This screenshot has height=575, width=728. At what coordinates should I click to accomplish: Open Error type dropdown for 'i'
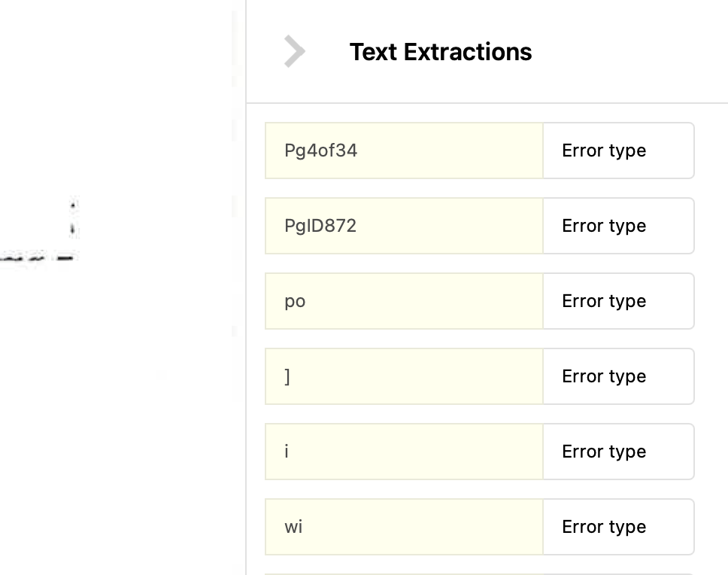(x=618, y=452)
